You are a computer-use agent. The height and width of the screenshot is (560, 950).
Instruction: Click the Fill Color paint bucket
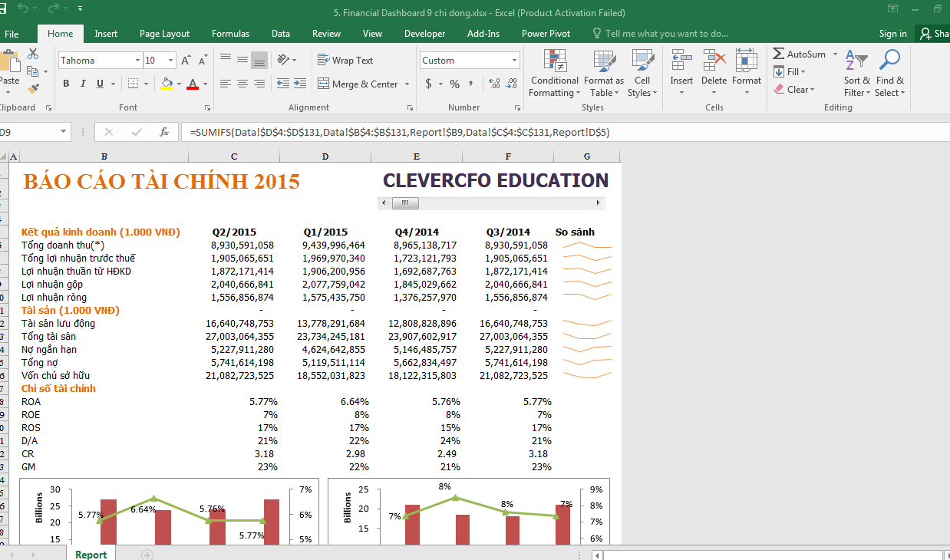pyautogui.click(x=167, y=84)
